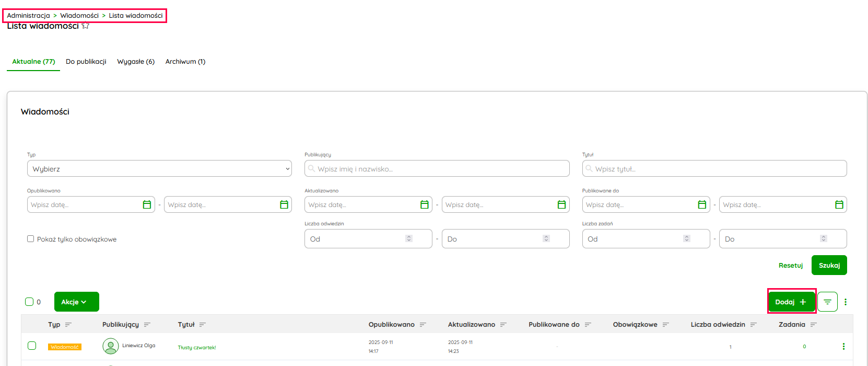
Task: Sort by the Tytuł column icon
Action: [203, 325]
